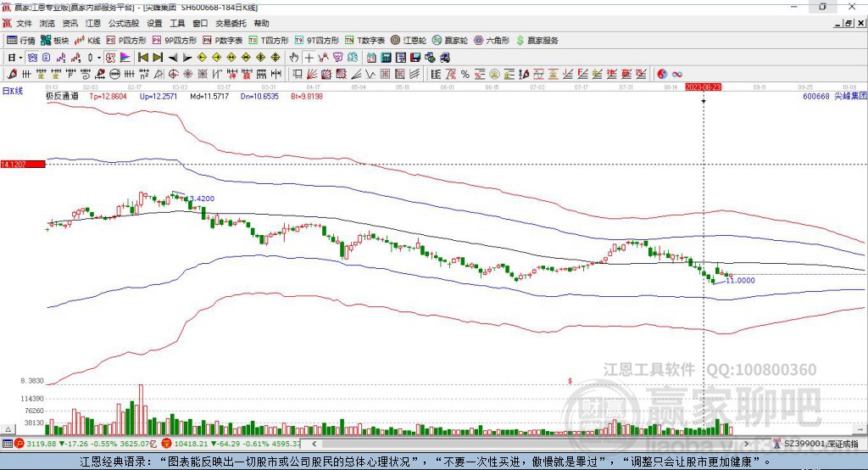Open the 江恩 menu
The image size is (868, 470).
point(93,23)
